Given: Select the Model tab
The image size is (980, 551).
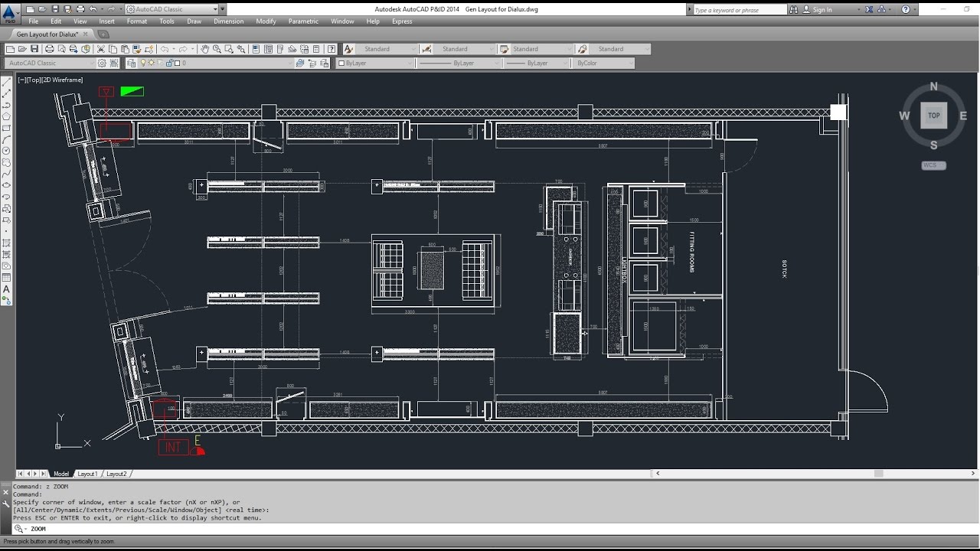Looking at the screenshot, I should [60, 474].
